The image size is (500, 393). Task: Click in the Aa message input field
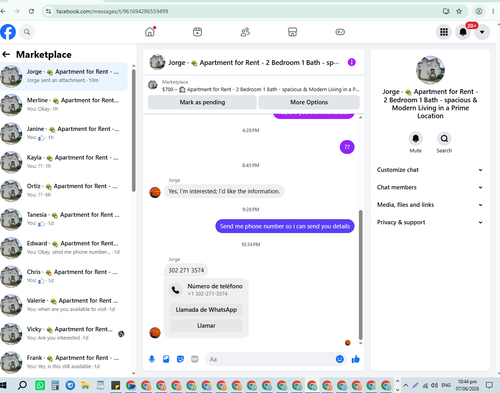tap(270, 359)
